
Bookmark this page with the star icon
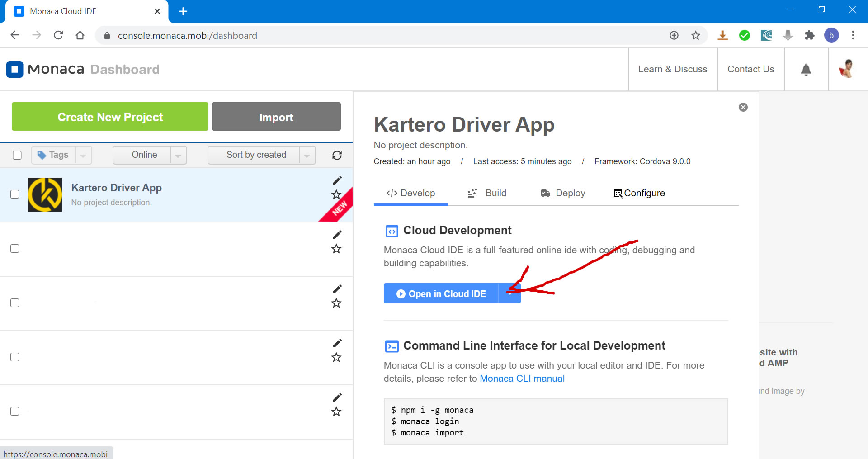(x=695, y=35)
